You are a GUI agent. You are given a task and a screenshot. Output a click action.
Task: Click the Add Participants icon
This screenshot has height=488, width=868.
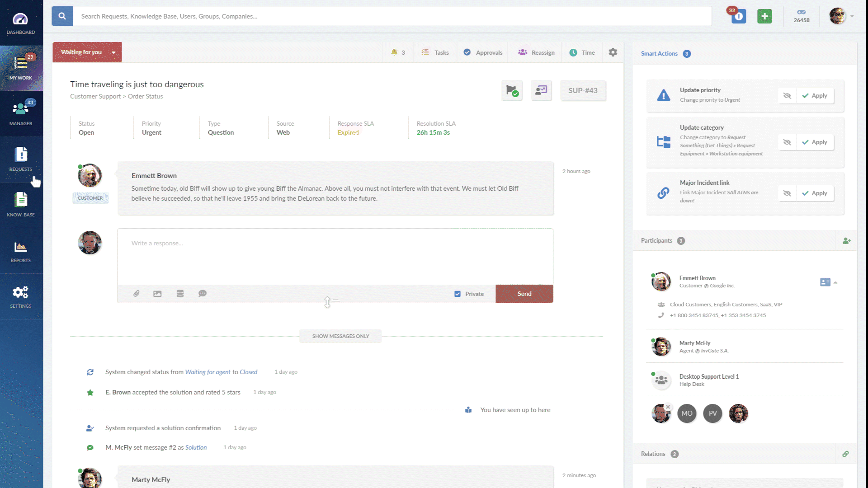tap(847, 240)
